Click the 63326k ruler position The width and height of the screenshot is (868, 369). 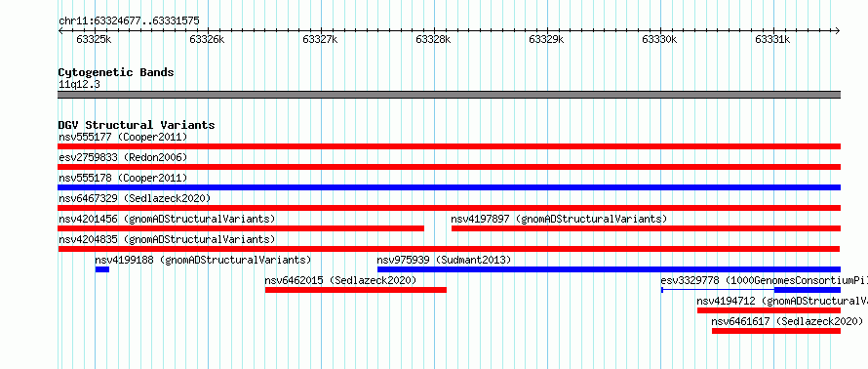tap(207, 39)
